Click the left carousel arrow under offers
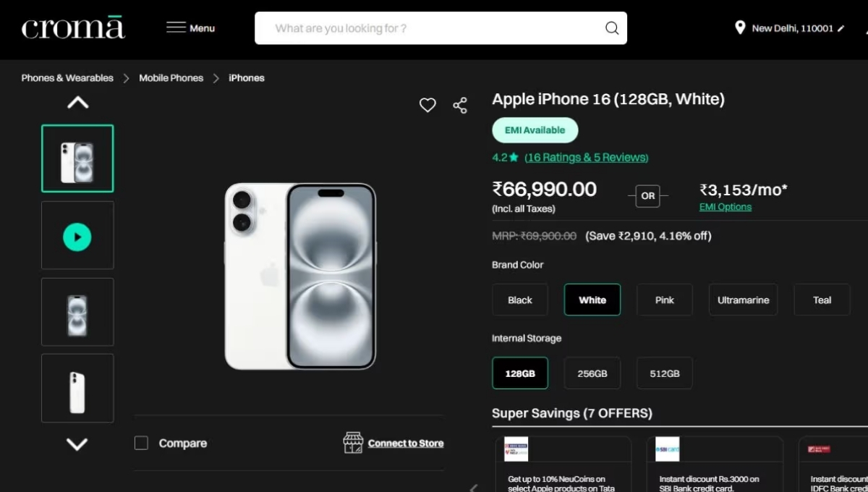This screenshot has height=492, width=868. coord(474,488)
